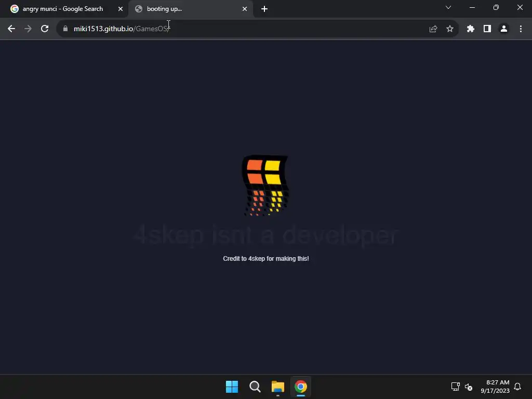Screen dimensions: 532x399
Task: Open the Windows Start menu
Action: point(232,387)
